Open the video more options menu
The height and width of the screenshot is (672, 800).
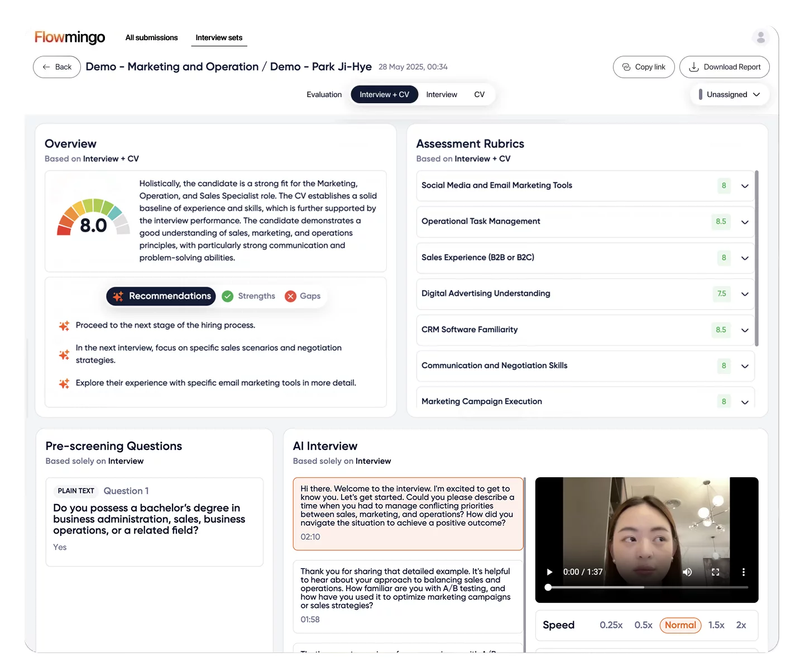(x=743, y=572)
